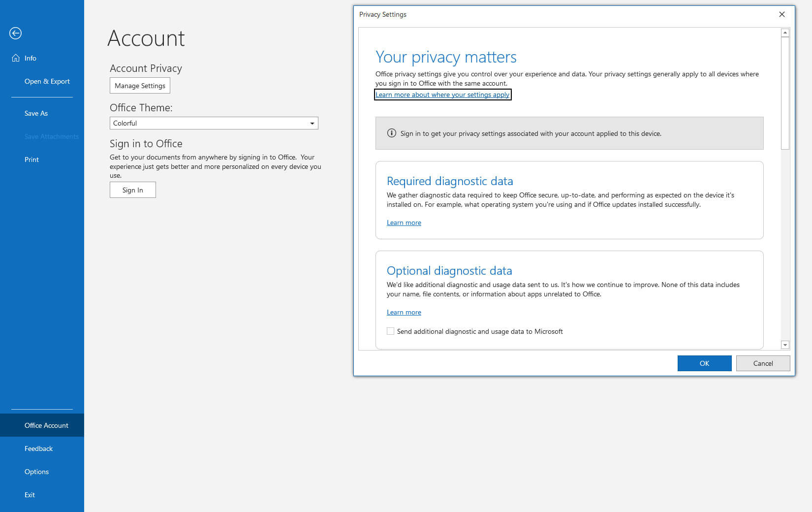Screen dimensions: 812x512
Task: Click the Sign in to Office heading
Action: pyautogui.click(x=146, y=144)
